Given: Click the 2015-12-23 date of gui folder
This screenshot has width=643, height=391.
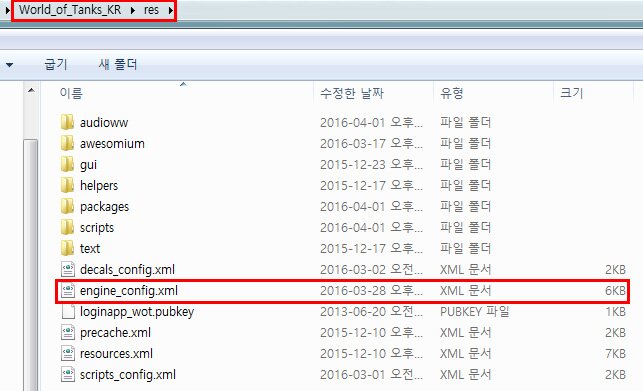Looking at the screenshot, I should tap(371, 164).
